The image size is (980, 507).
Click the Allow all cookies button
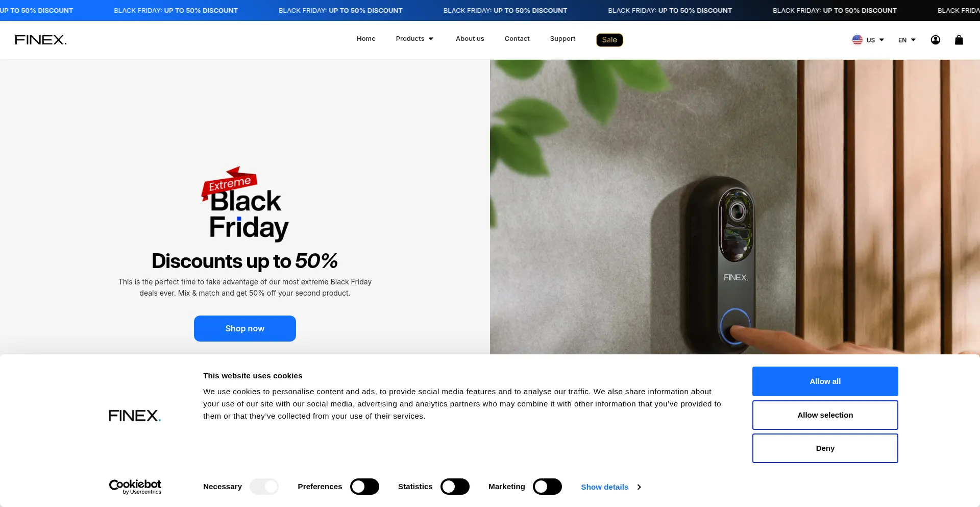(x=825, y=381)
